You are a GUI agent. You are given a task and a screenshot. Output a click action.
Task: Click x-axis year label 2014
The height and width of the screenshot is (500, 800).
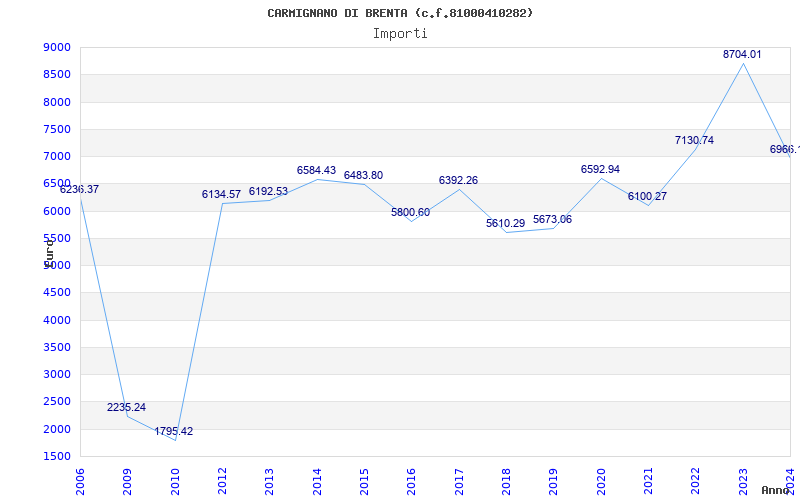click(317, 482)
